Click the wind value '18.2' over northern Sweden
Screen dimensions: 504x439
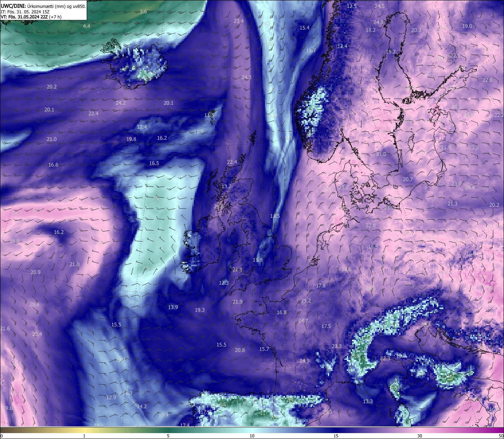click(371, 30)
